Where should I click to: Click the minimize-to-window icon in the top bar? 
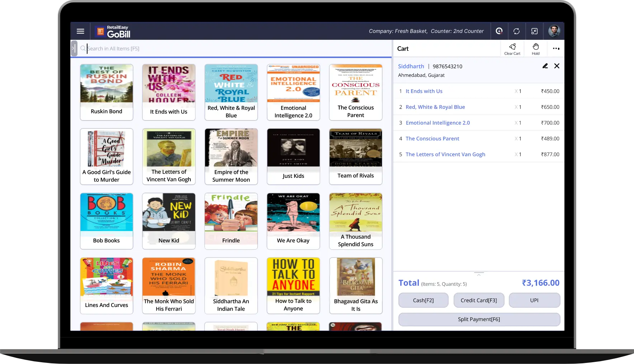[535, 31]
